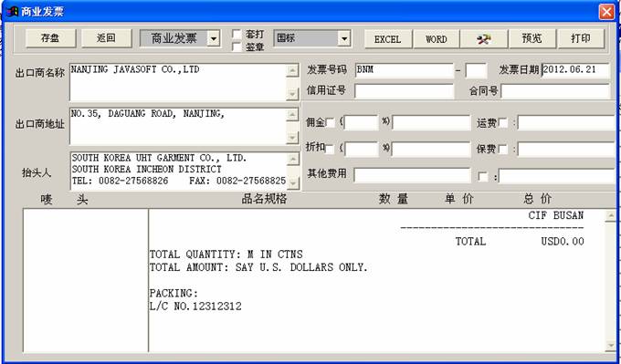The image size is (621, 364).
Task: Click the 存盘 save button
Action: (50, 38)
